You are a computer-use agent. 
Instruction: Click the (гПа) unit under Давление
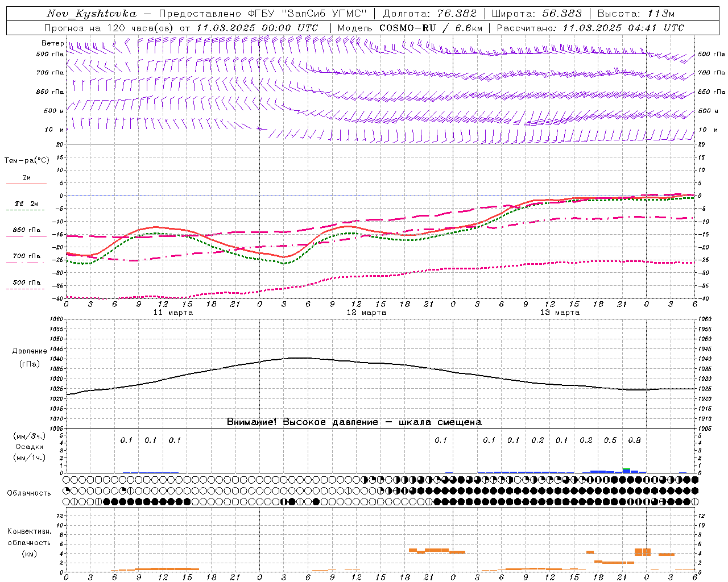click(30, 364)
